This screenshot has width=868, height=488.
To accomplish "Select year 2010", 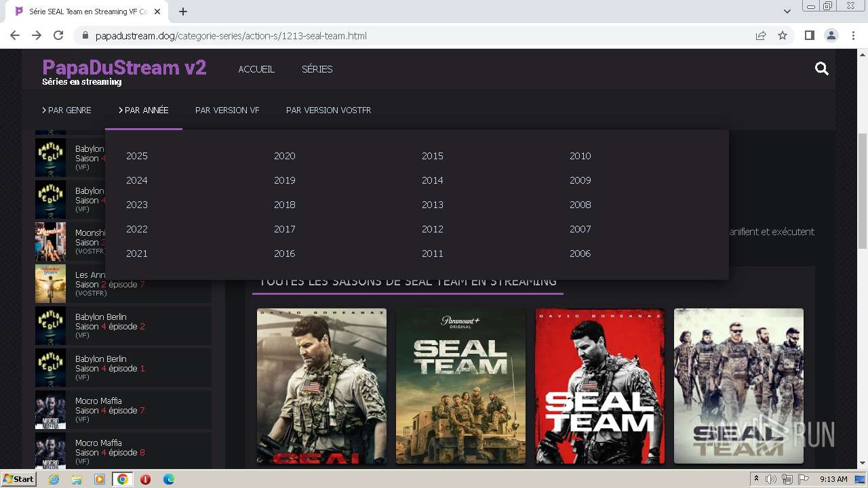I will (580, 156).
